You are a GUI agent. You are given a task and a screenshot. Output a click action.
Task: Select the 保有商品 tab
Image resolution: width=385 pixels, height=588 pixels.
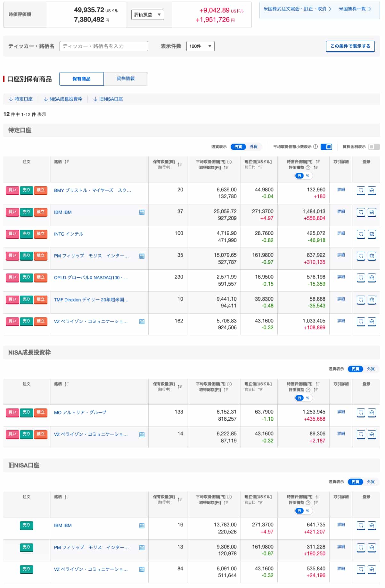81,79
